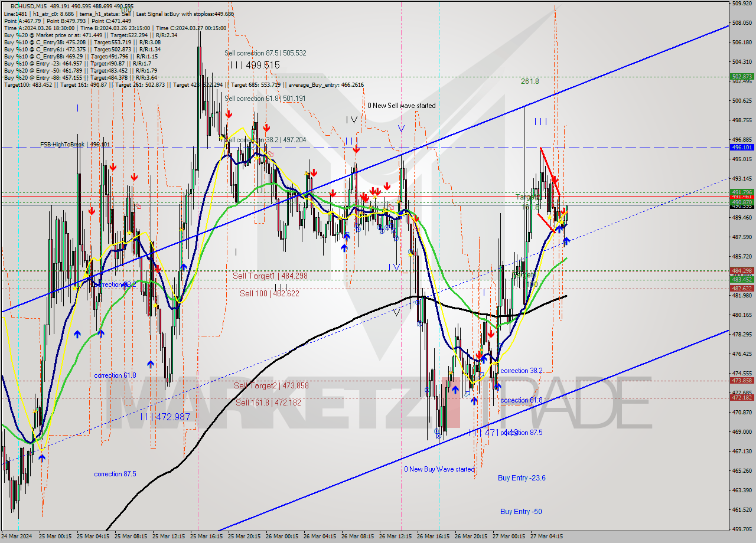Image resolution: width=756 pixels, height=543 pixels.
Task: Click the 'Sell Target2 | 473.858' label
Action: (271, 385)
